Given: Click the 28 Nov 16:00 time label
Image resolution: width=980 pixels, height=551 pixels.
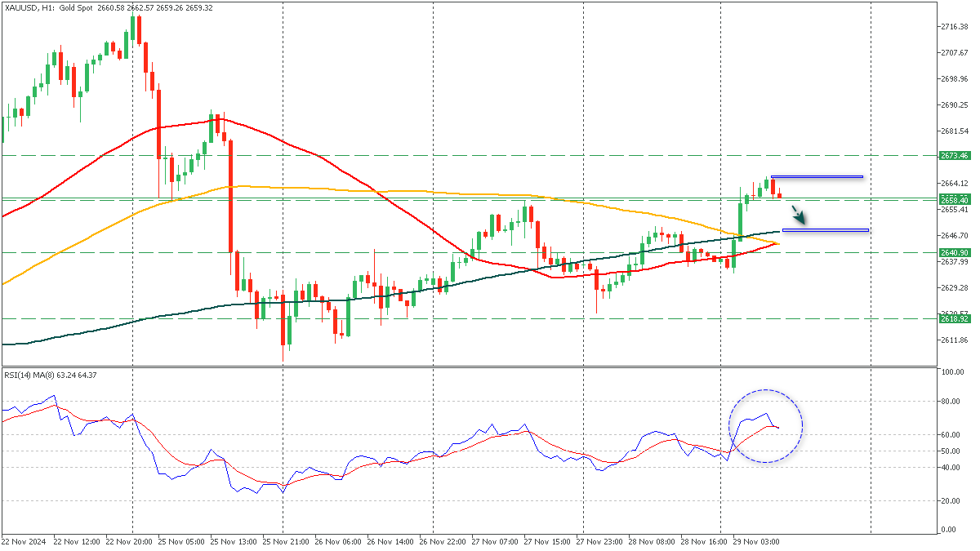Looking at the screenshot, I should tap(704, 541).
